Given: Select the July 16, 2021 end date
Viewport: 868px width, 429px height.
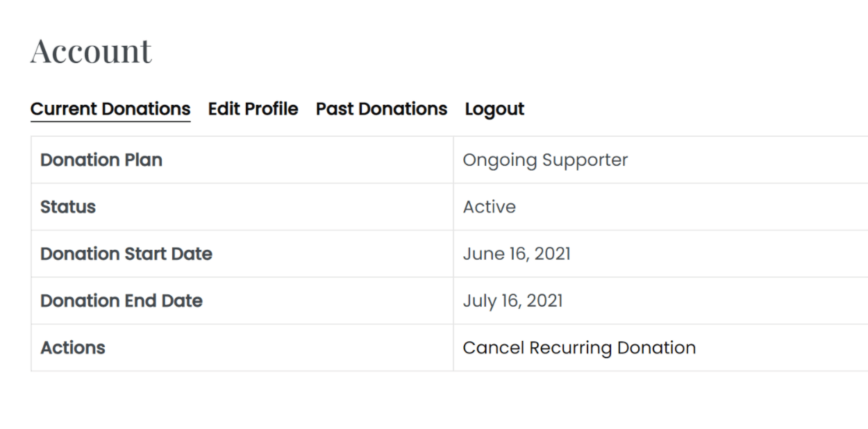Looking at the screenshot, I should (513, 301).
